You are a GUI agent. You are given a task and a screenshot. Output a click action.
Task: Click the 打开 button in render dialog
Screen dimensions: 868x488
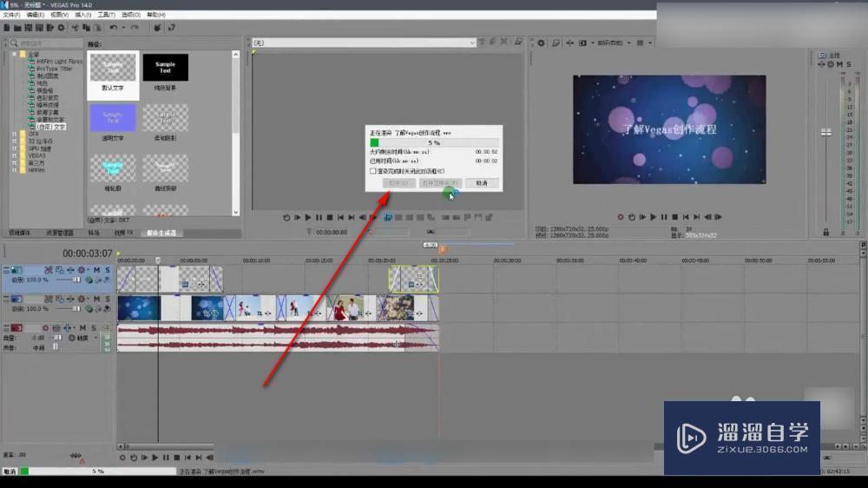(398, 183)
